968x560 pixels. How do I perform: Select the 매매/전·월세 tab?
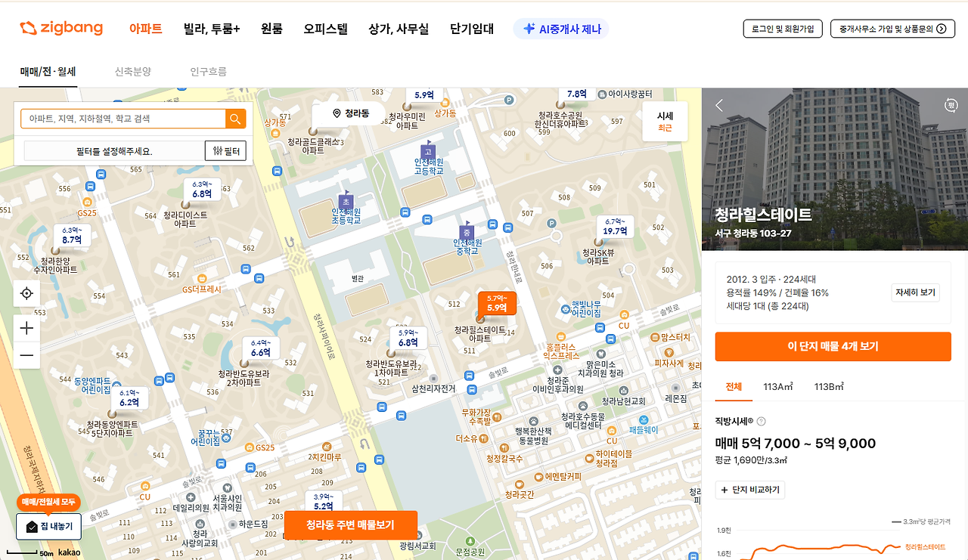pos(48,72)
